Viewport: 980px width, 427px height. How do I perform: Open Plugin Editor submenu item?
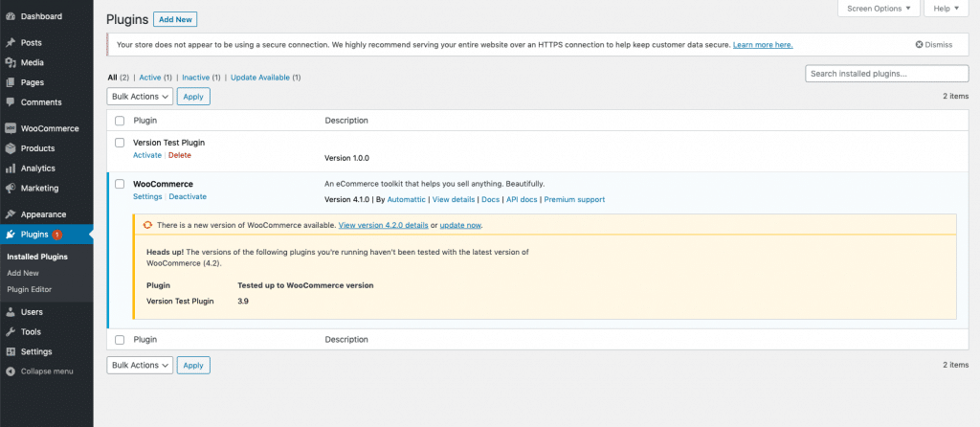30,289
